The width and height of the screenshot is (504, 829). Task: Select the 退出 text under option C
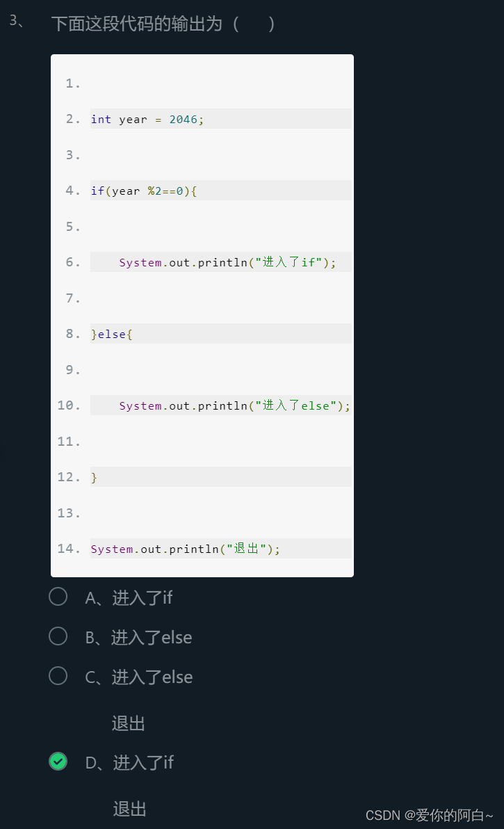(128, 723)
